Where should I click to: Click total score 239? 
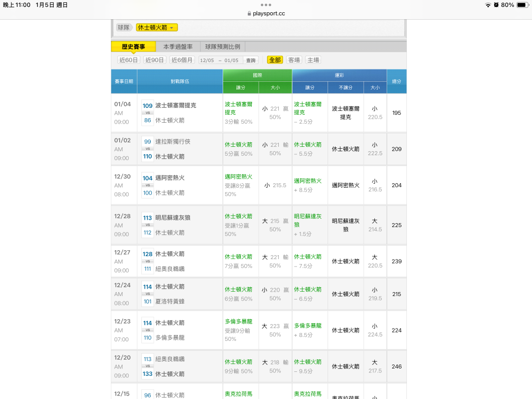click(397, 261)
